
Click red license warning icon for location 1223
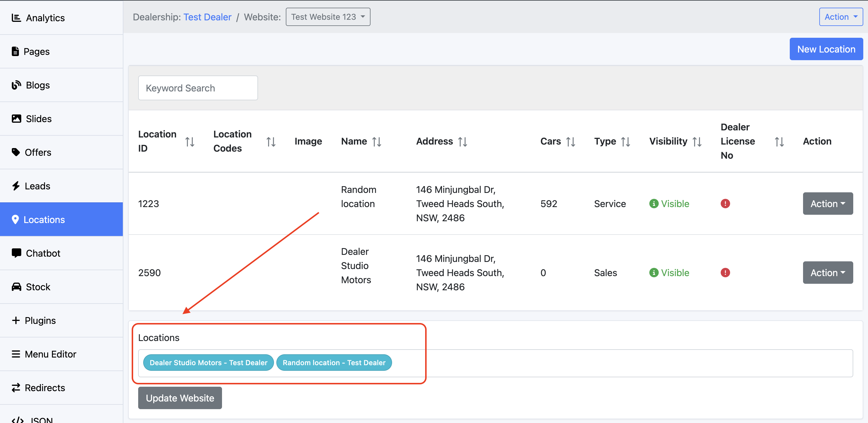[x=725, y=204]
